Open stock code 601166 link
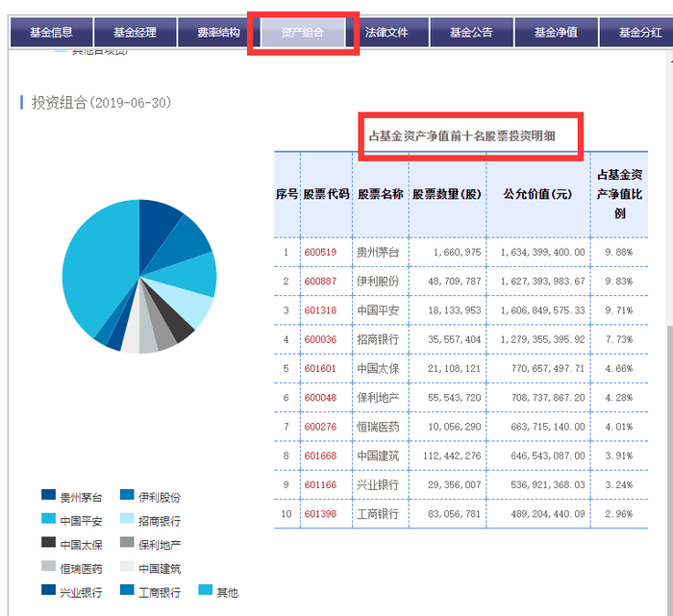Viewport: 673px width, 616px height. pos(320,484)
